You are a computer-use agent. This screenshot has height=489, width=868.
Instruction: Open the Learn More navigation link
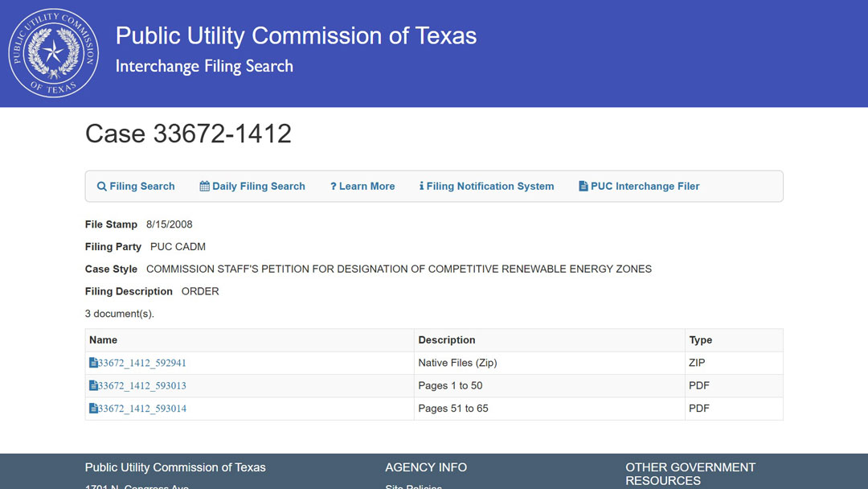pos(366,187)
